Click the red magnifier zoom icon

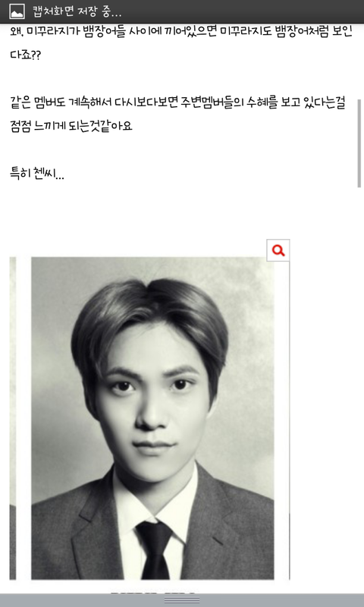(278, 250)
